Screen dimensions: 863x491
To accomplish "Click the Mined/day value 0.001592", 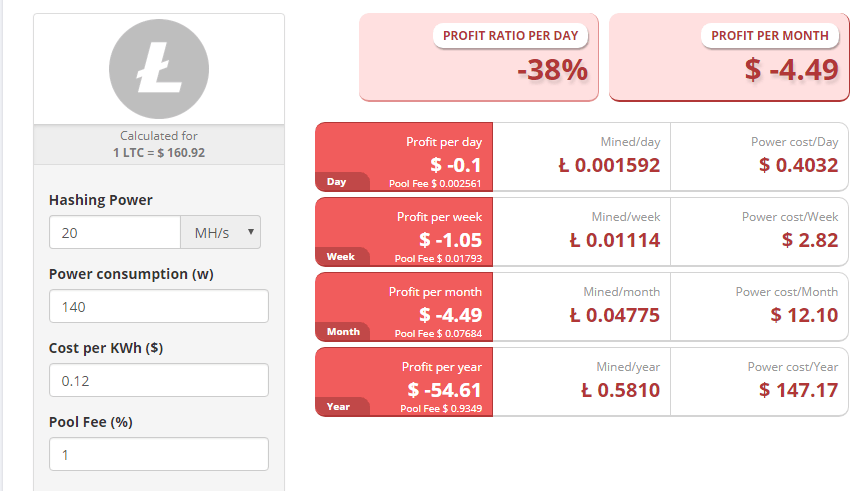I will point(609,165).
